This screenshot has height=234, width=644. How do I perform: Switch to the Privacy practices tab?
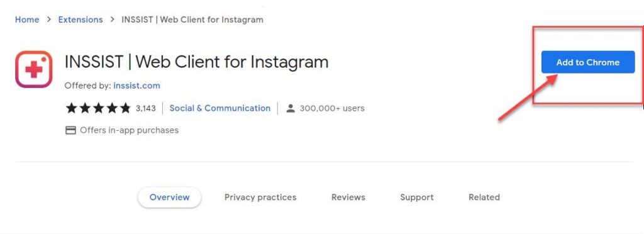(260, 197)
